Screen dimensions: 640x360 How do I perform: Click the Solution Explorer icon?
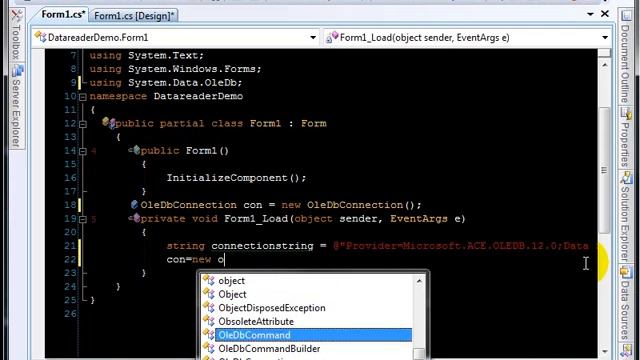(626, 178)
